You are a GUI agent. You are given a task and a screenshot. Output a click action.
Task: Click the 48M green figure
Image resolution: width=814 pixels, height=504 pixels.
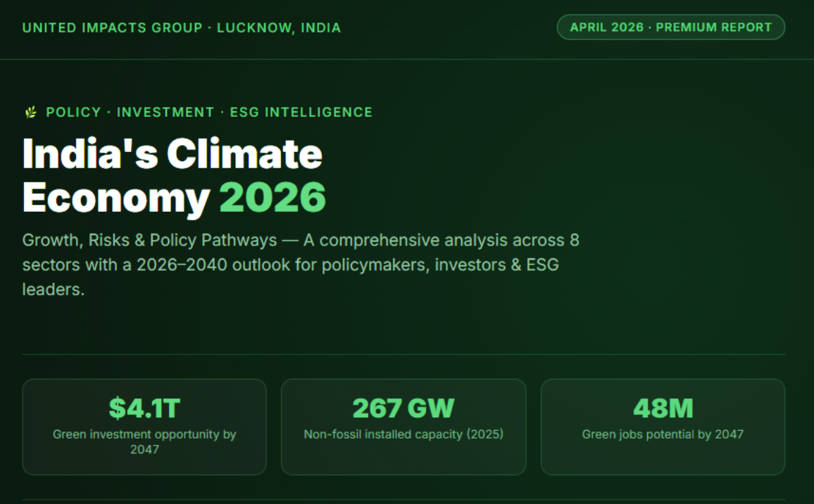pos(663,408)
